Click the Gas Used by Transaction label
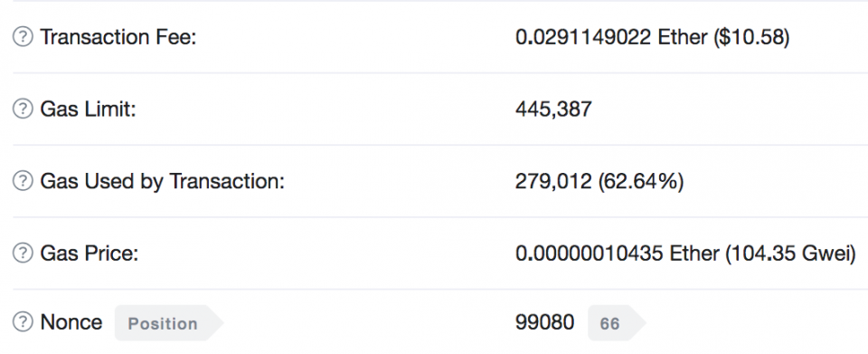Image resolution: width=868 pixels, height=354 pixels. [x=162, y=181]
